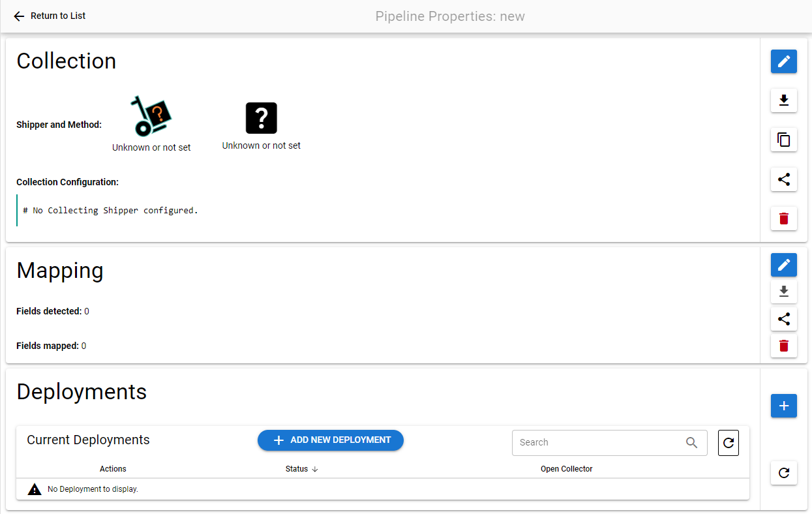Add a deployment with the plus icon
The image size is (812, 514).
[783, 406]
